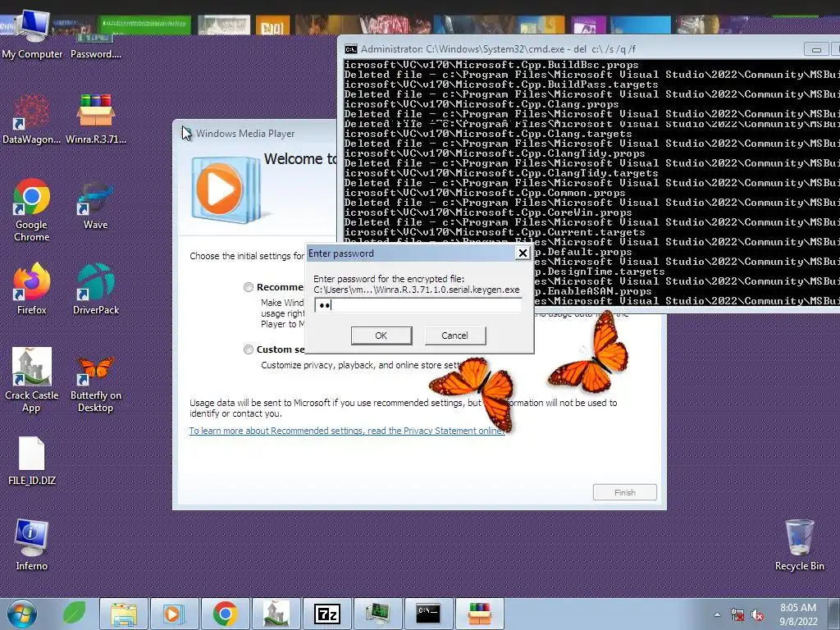The height and width of the screenshot is (630, 840).
Task: Click the green leaf icon on taskbar
Action: (74, 614)
